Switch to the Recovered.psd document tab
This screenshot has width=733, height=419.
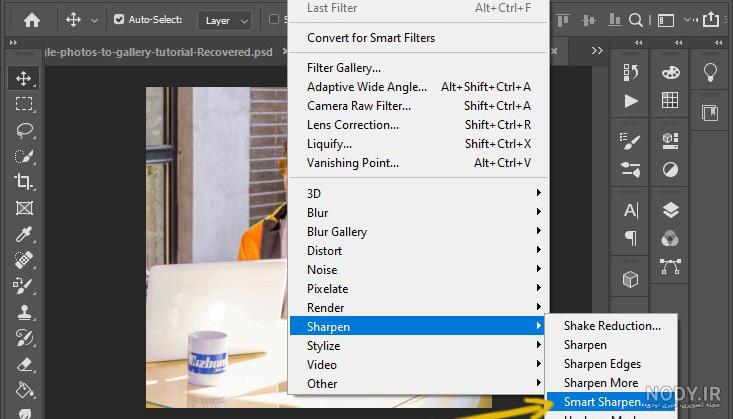[159, 52]
